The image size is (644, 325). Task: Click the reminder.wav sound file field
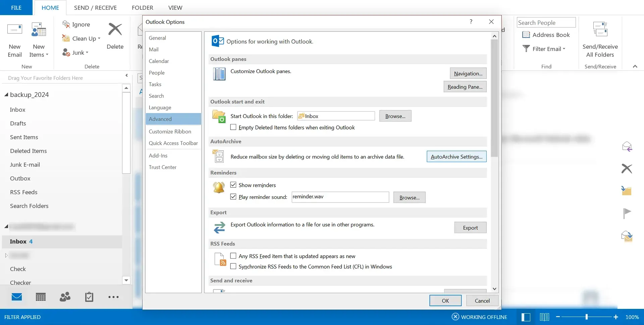[340, 197]
